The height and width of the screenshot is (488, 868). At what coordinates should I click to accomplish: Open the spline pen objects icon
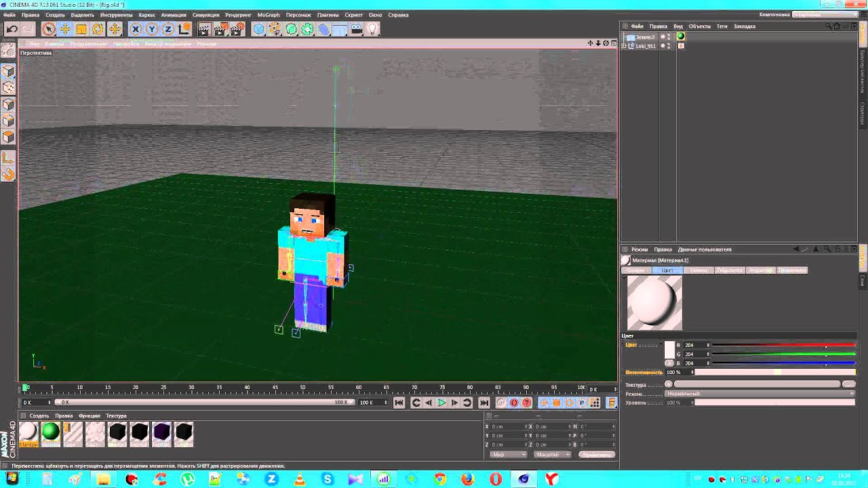pyautogui.click(x=275, y=29)
